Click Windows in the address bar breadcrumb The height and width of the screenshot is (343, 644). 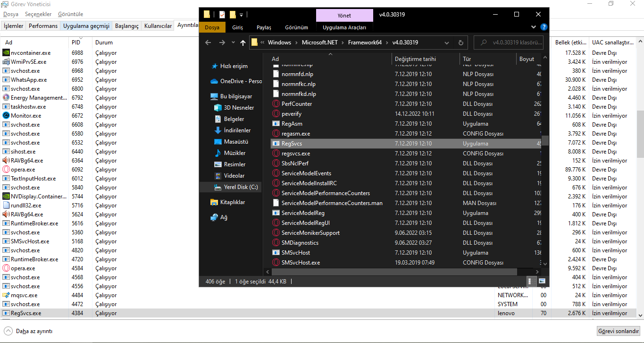click(279, 43)
